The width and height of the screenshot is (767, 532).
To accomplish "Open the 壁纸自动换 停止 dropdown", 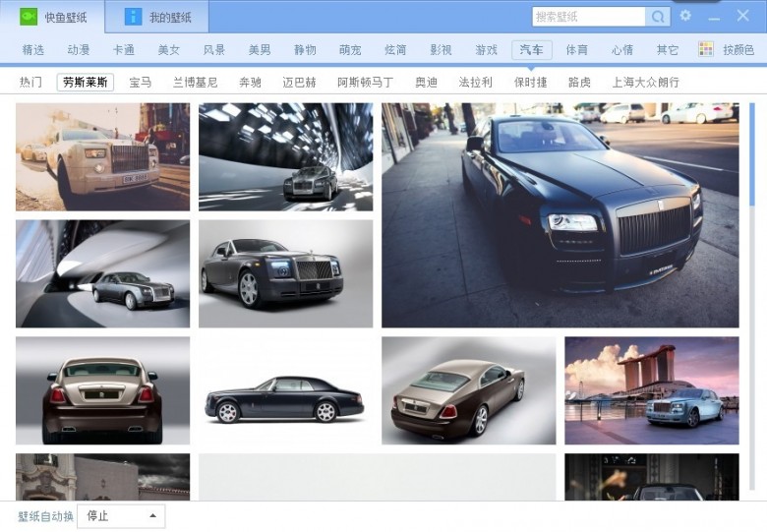I will click(121, 516).
